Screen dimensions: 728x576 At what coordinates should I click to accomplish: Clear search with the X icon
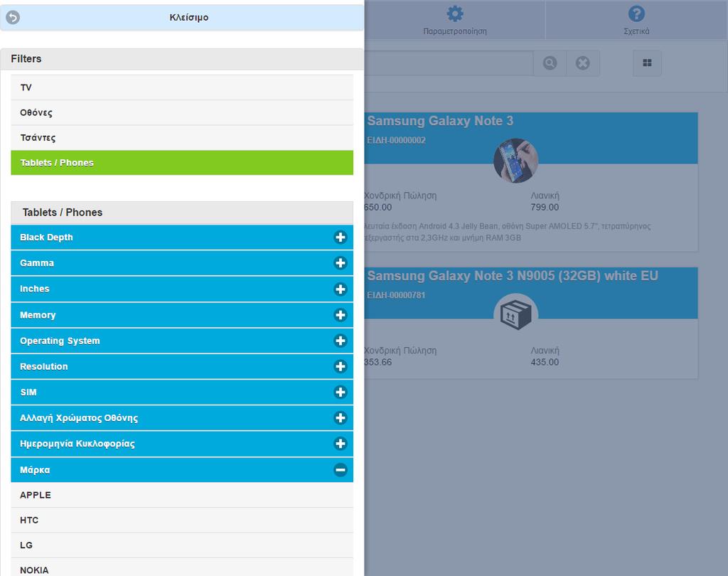[x=583, y=63]
